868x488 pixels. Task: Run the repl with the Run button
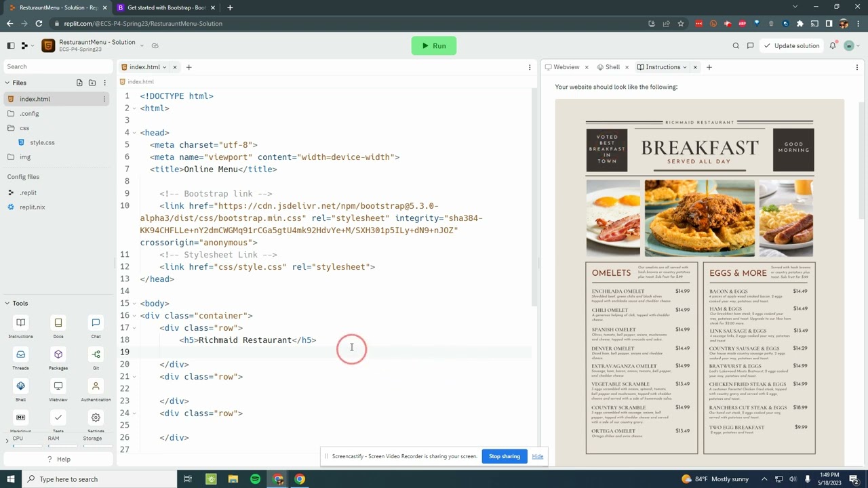[x=434, y=46]
